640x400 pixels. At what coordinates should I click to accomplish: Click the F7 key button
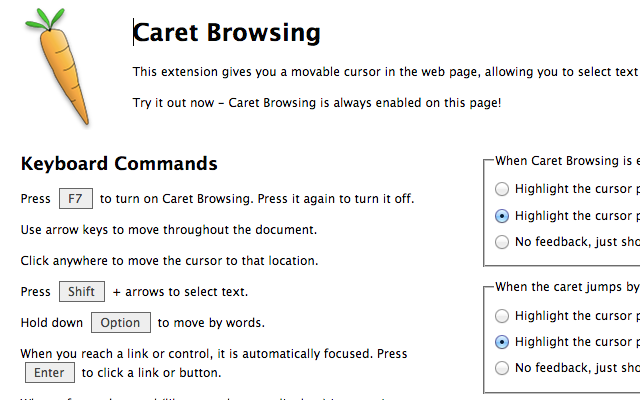point(75,198)
